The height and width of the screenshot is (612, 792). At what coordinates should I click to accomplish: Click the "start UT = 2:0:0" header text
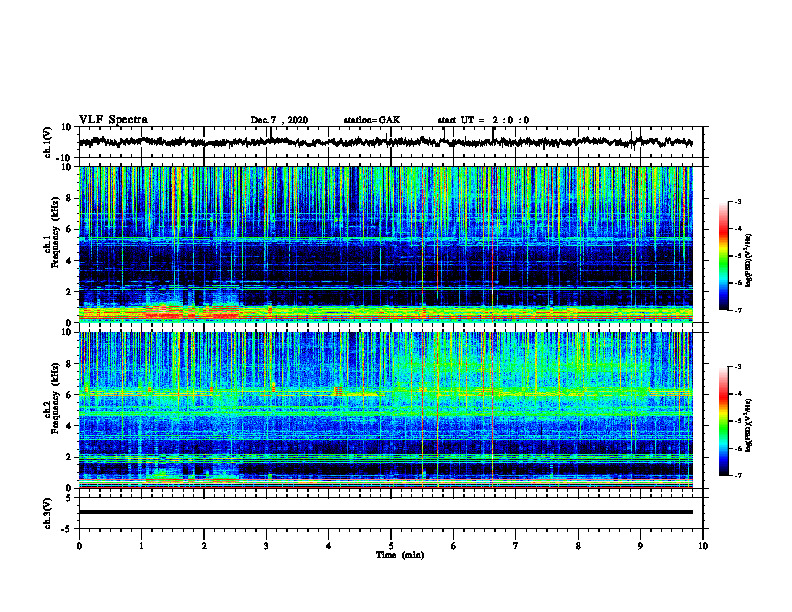click(483, 120)
